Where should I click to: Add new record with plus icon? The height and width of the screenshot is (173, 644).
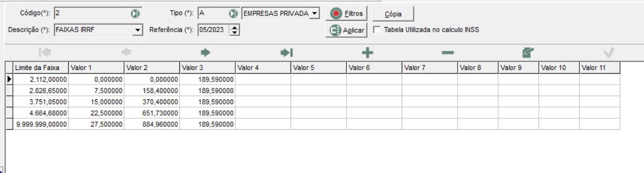click(367, 53)
